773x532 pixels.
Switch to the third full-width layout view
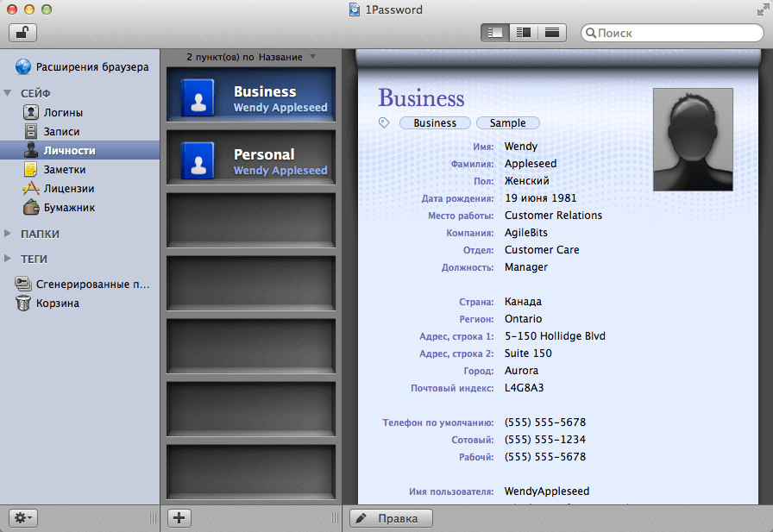552,33
